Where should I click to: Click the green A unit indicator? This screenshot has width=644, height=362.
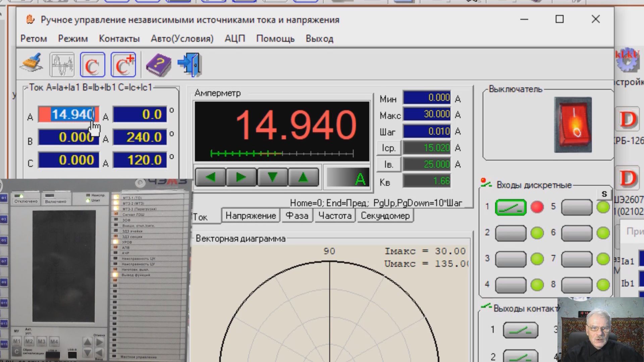(x=348, y=177)
